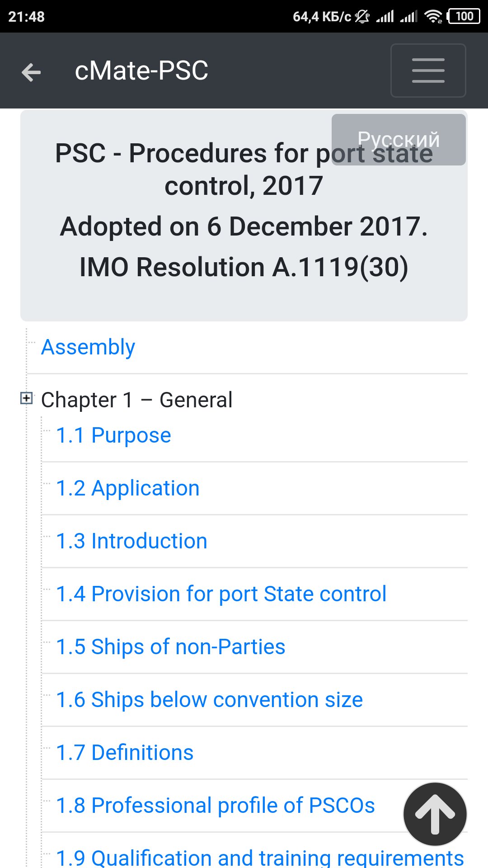488x868 pixels.
Task: Open the hamburger menu
Action: [x=428, y=71]
